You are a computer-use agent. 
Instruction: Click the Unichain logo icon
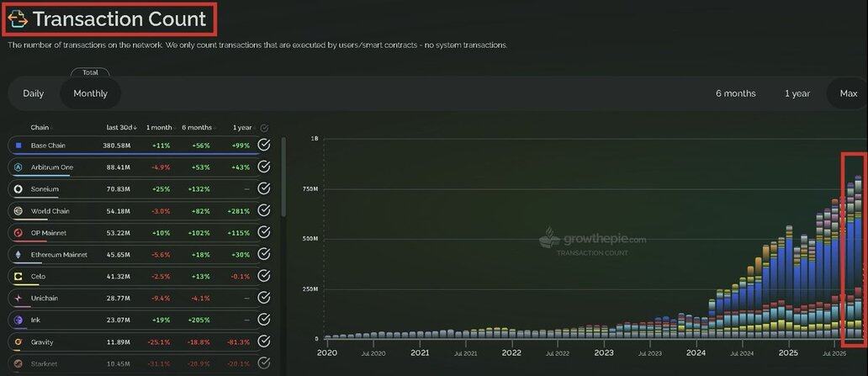click(x=19, y=298)
